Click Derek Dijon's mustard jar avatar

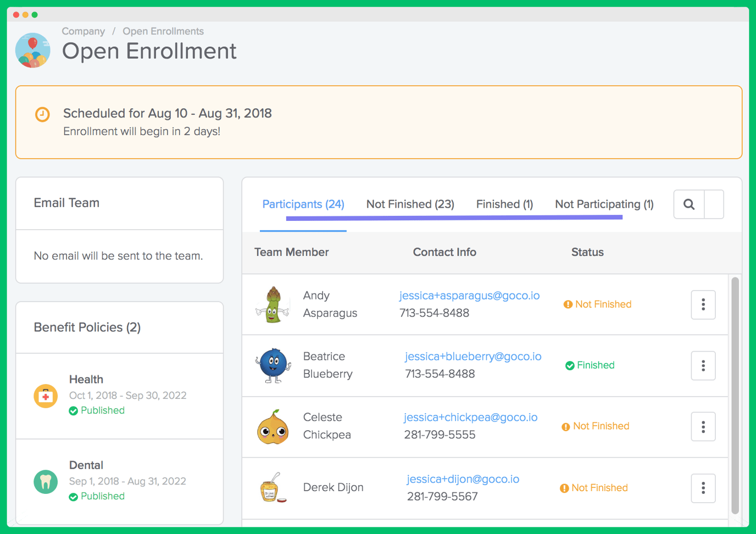point(273,488)
